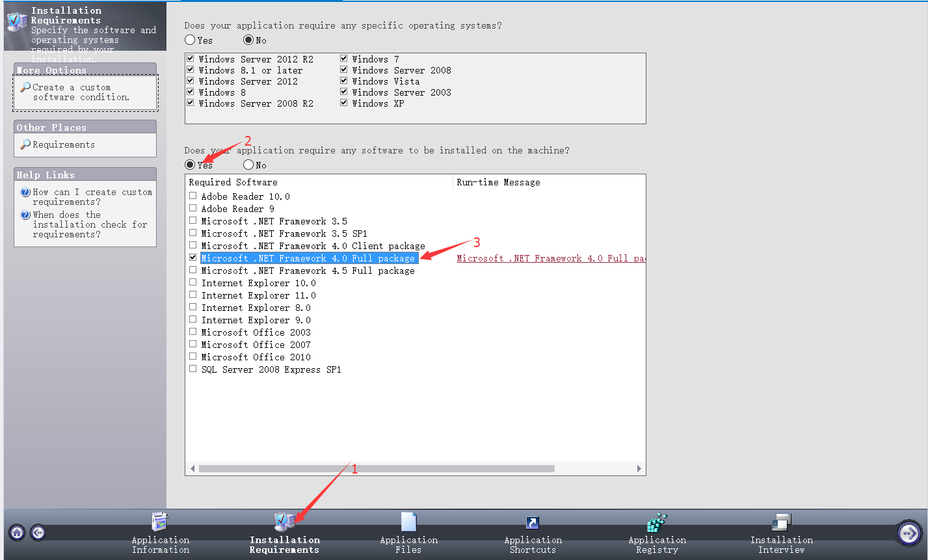Select No for specific operating systems
This screenshot has width=928, height=560.
(x=248, y=40)
